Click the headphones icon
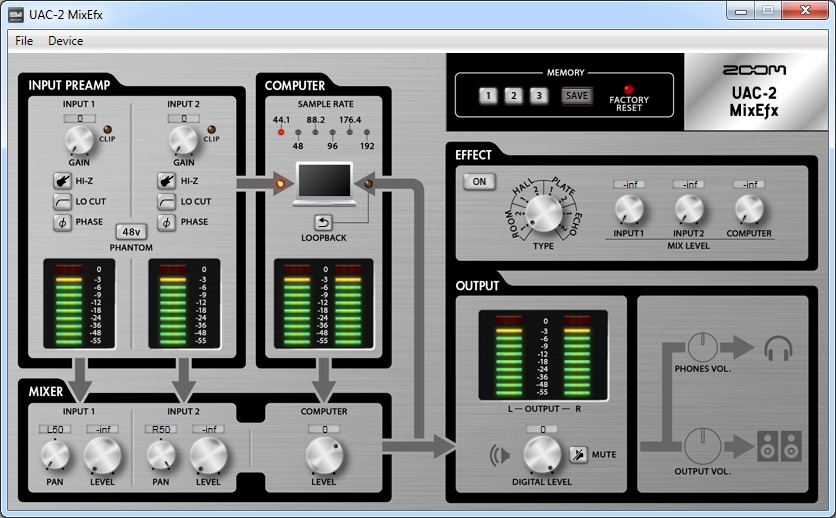 click(778, 349)
